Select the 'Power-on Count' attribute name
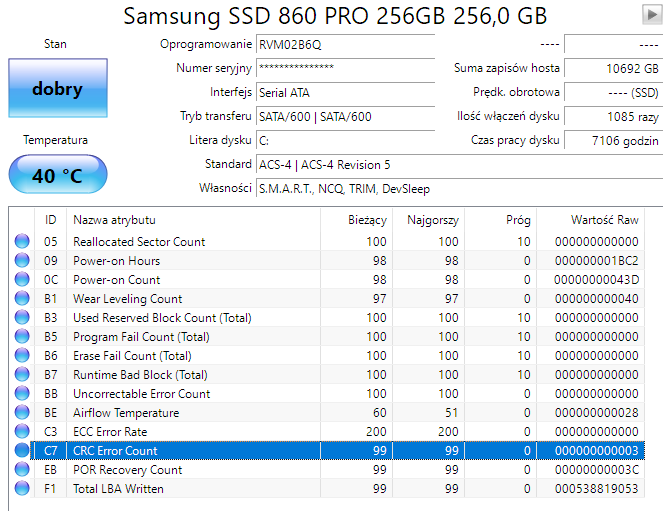Viewport: 663px width, 511px height. 117,280
